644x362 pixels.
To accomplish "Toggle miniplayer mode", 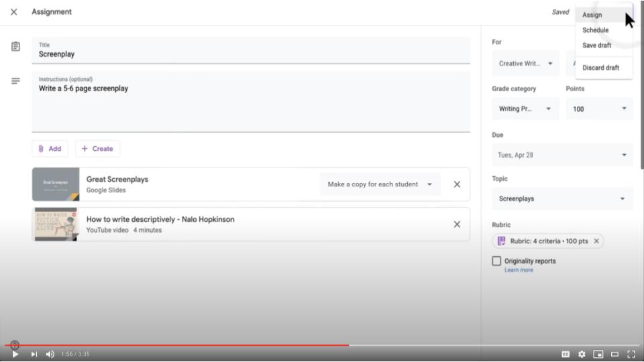I will [598, 354].
